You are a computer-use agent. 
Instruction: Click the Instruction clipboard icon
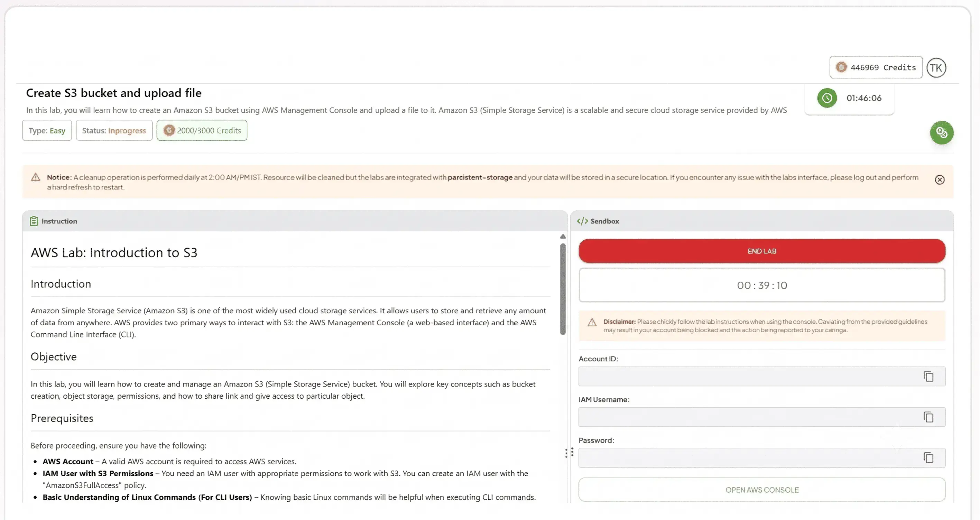[x=34, y=221]
